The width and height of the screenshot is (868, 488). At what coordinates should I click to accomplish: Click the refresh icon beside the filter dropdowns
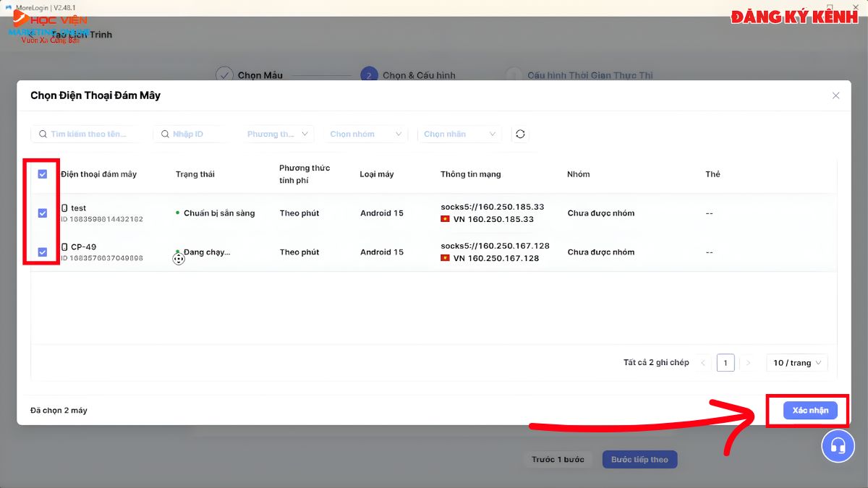click(520, 134)
